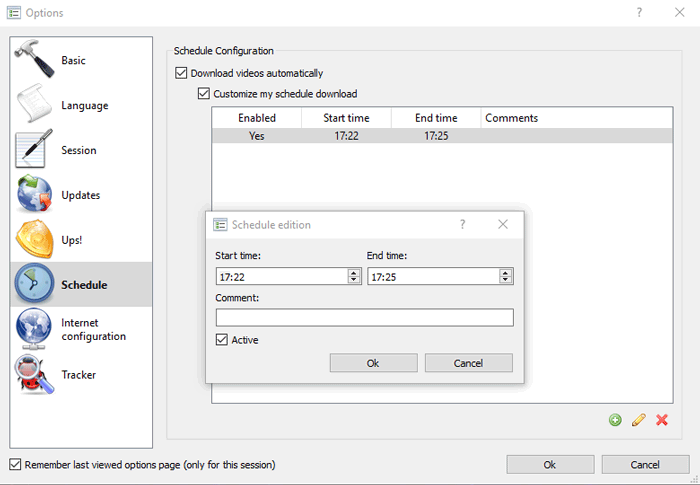The height and width of the screenshot is (485, 700).
Task: Toggle Download videos automatically checkbox
Action: [181, 73]
